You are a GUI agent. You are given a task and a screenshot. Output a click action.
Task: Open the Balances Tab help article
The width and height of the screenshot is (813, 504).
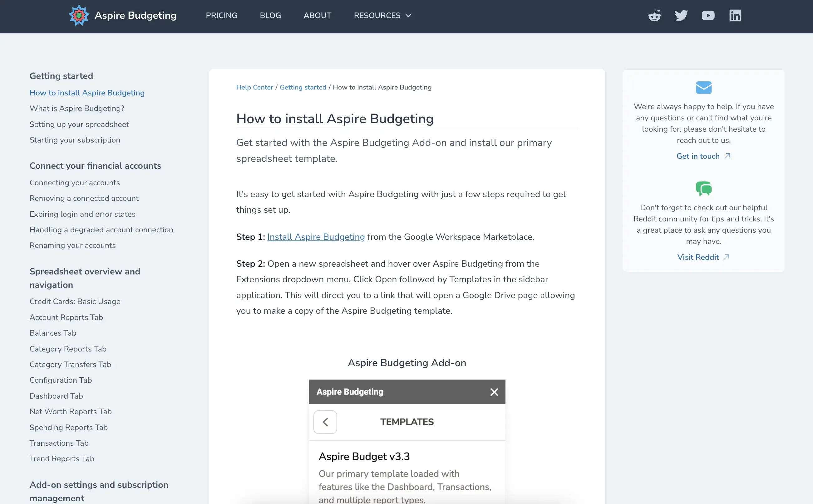pos(53,333)
